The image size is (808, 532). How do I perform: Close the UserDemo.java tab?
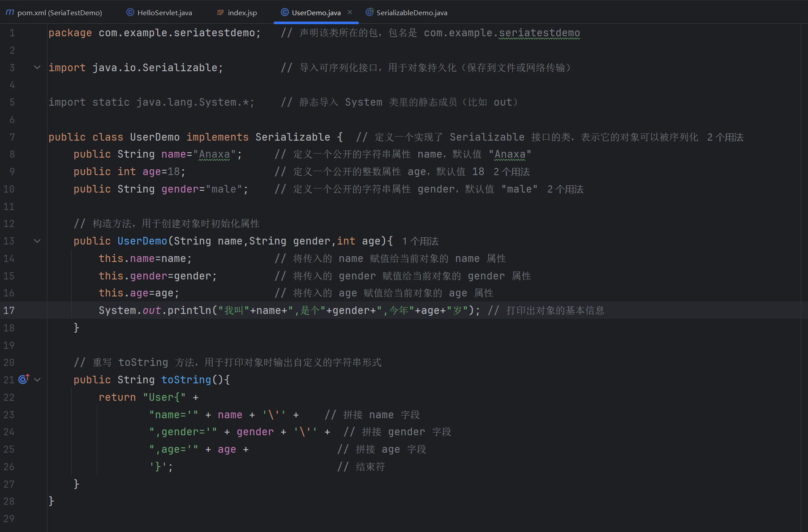pyautogui.click(x=350, y=12)
